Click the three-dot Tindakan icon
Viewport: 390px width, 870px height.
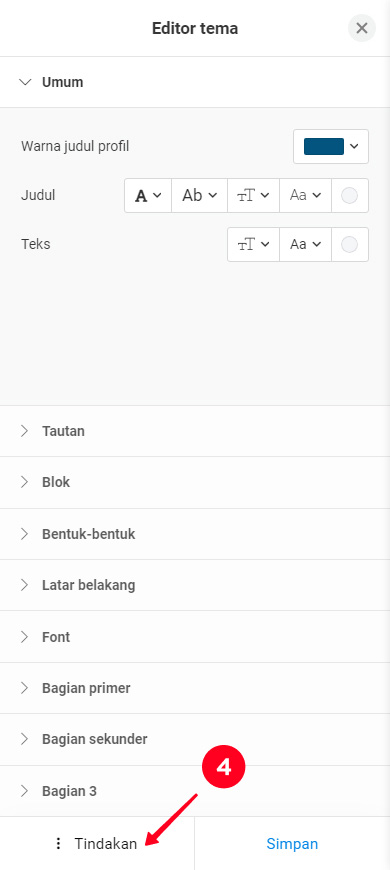click(x=58, y=844)
